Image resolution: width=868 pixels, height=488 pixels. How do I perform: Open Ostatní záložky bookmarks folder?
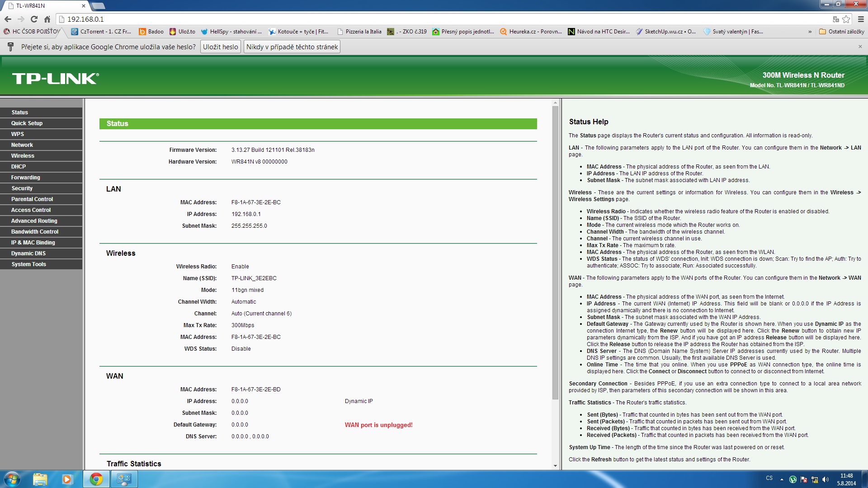[842, 32]
